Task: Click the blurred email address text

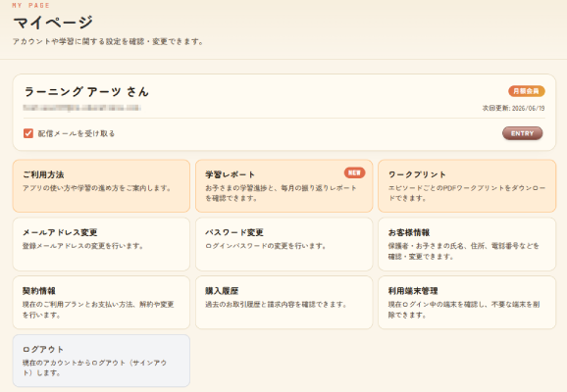Action: click(x=82, y=108)
